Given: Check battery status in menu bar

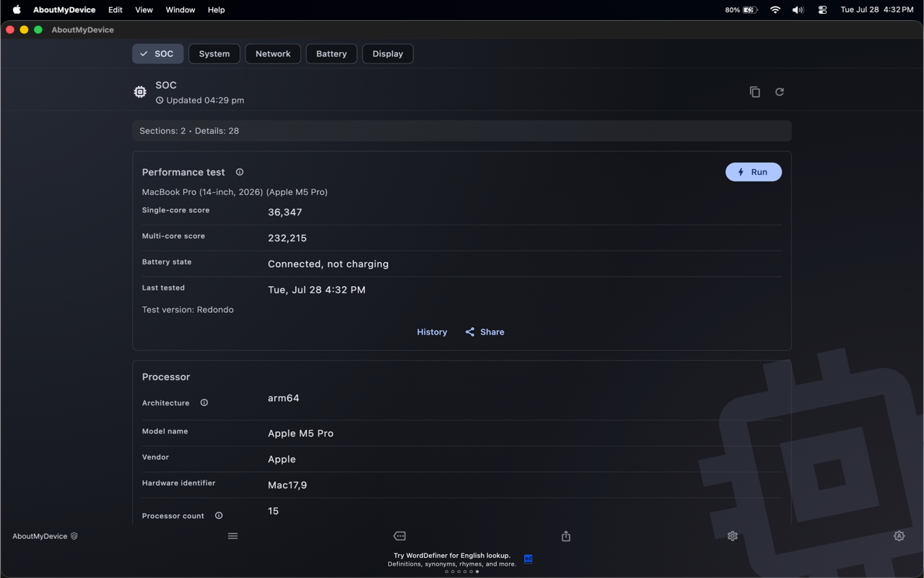Looking at the screenshot, I should pyautogui.click(x=741, y=10).
